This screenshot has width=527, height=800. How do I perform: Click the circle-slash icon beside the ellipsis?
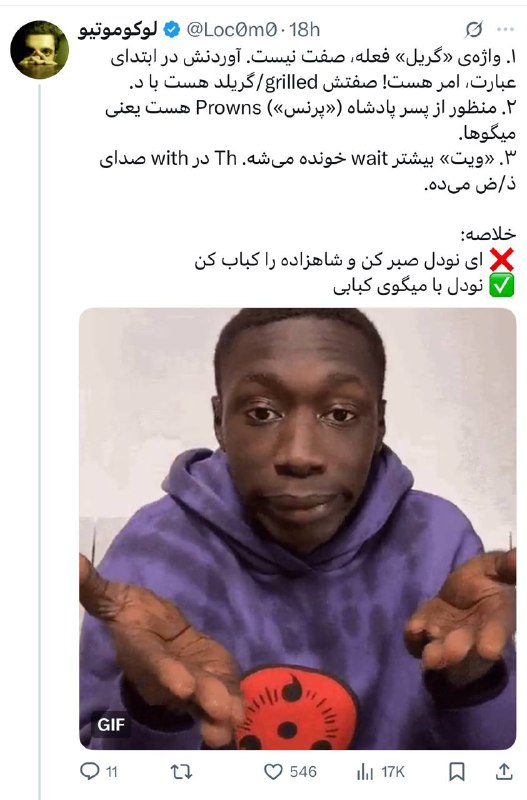pyautogui.click(x=473, y=30)
